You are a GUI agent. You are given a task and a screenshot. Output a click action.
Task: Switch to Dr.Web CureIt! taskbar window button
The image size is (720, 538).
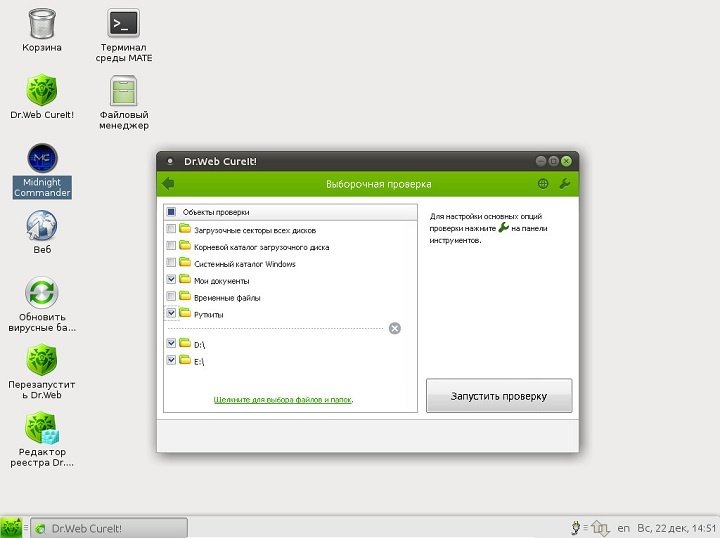(109, 528)
